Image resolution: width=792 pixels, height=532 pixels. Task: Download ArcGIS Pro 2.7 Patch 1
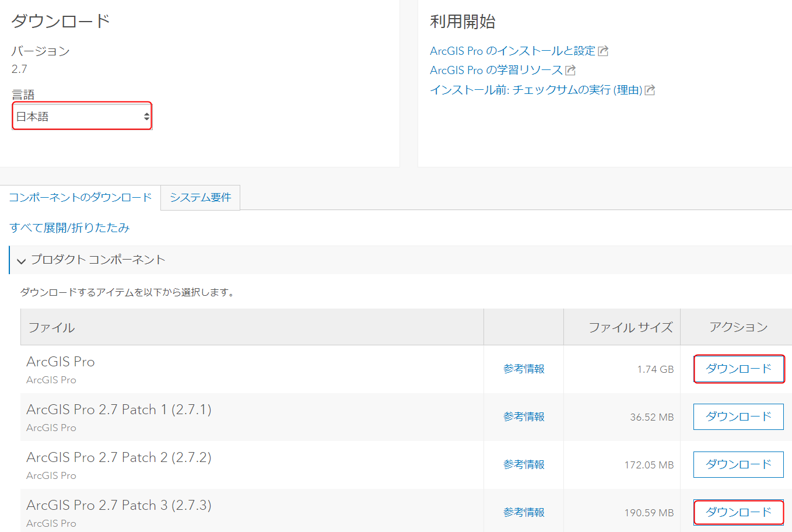coord(738,416)
